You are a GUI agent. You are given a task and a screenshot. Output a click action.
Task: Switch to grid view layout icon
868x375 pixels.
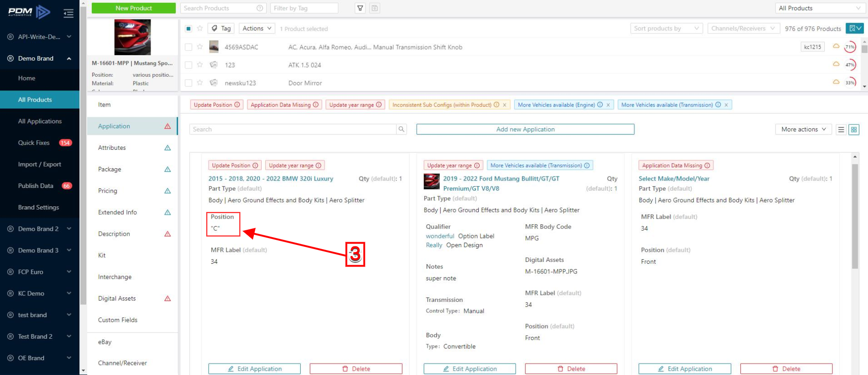[x=854, y=130]
